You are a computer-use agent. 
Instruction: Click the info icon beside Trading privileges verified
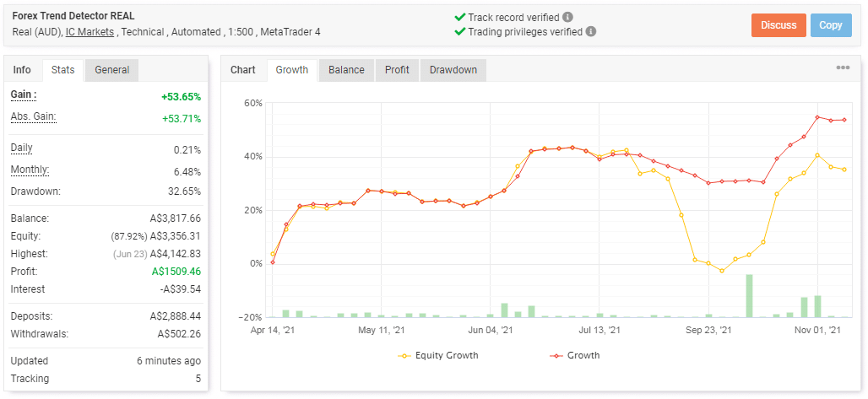point(591,31)
